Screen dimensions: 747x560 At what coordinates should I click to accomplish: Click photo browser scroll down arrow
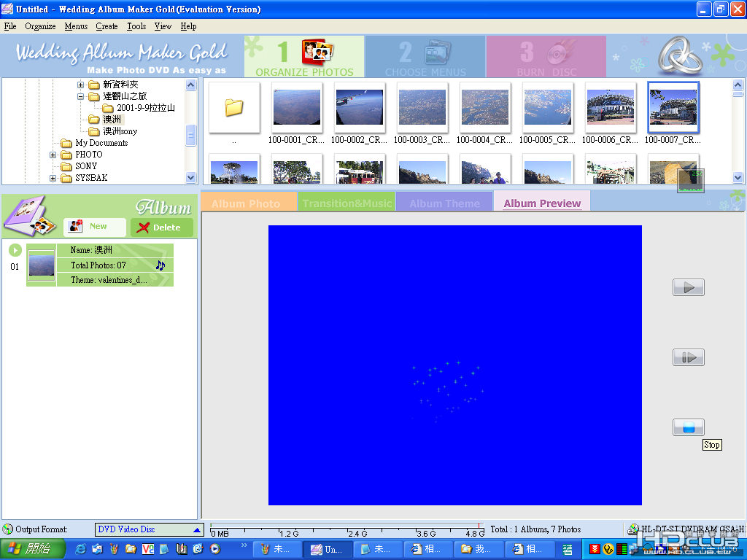tap(738, 178)
